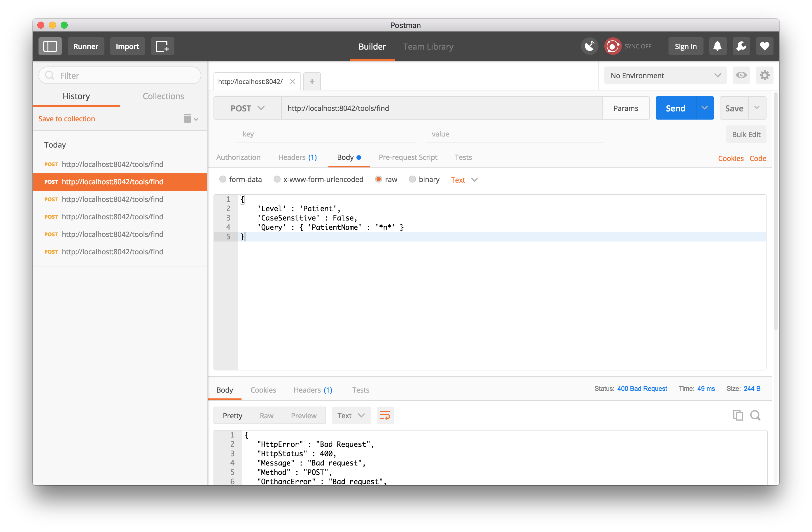Open the interceptor satellite icon

tap(589, 46)
